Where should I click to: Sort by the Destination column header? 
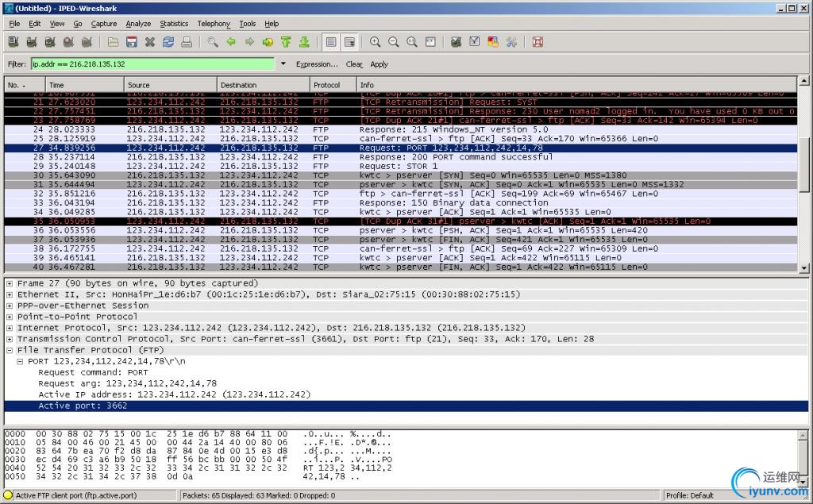pyautogui.click(x=264, y=85)
